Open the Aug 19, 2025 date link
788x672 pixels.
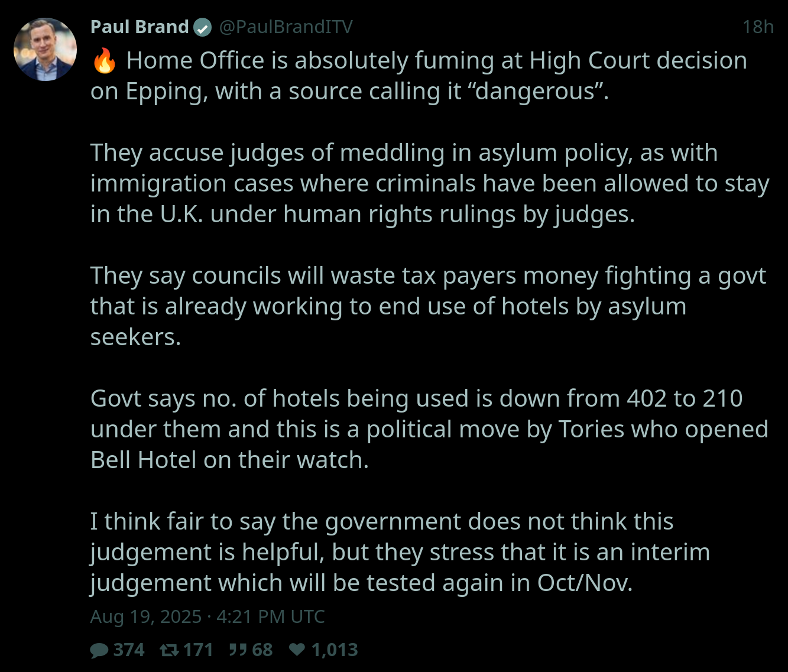coord(207,616)
